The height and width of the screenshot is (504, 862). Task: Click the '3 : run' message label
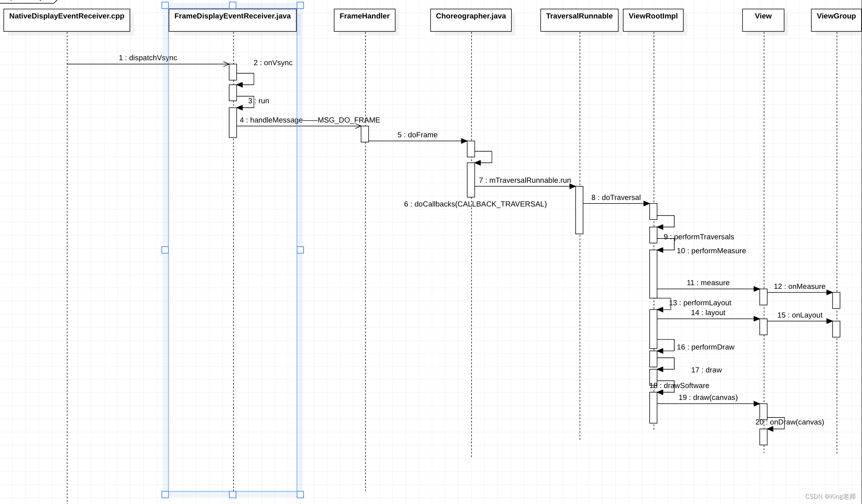[x=259, y=101]
